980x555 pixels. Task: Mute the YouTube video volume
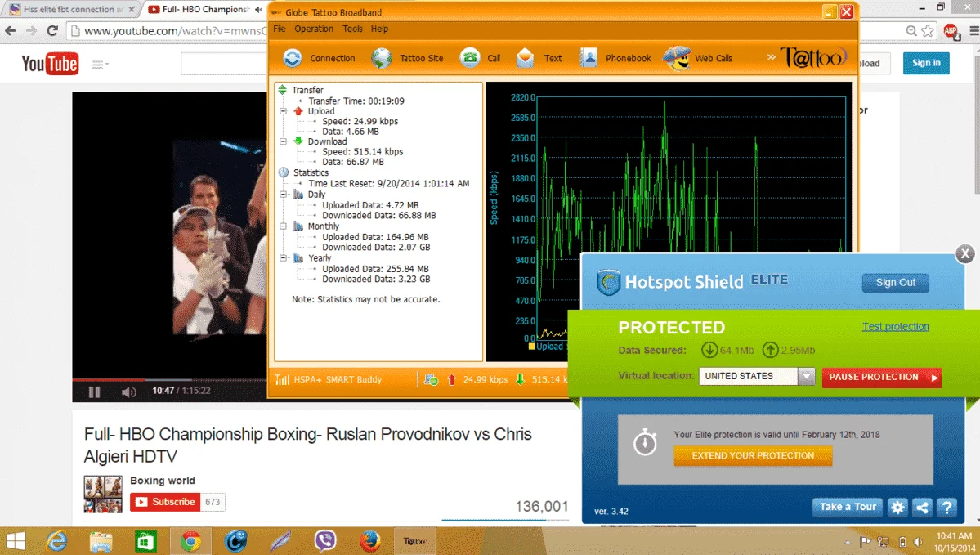tap(129, 392)
